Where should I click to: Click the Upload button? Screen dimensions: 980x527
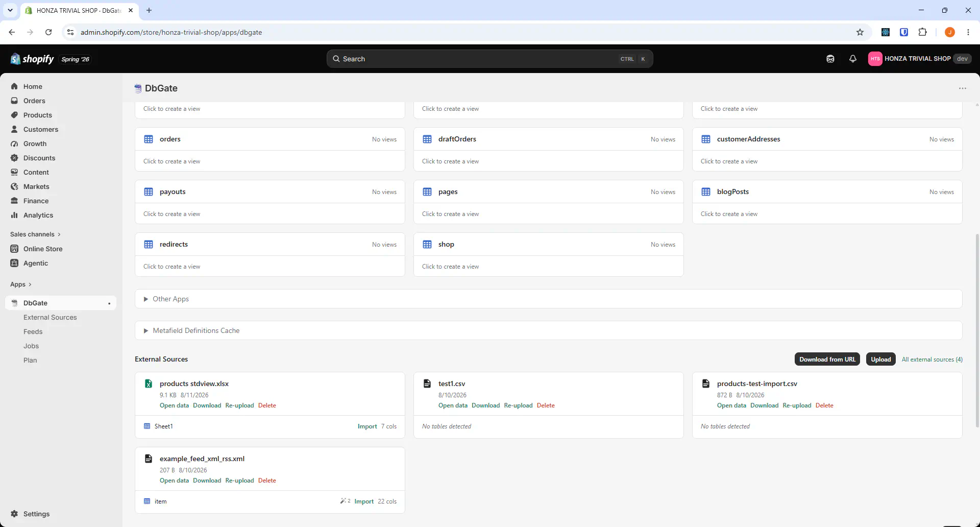point(881,359)
